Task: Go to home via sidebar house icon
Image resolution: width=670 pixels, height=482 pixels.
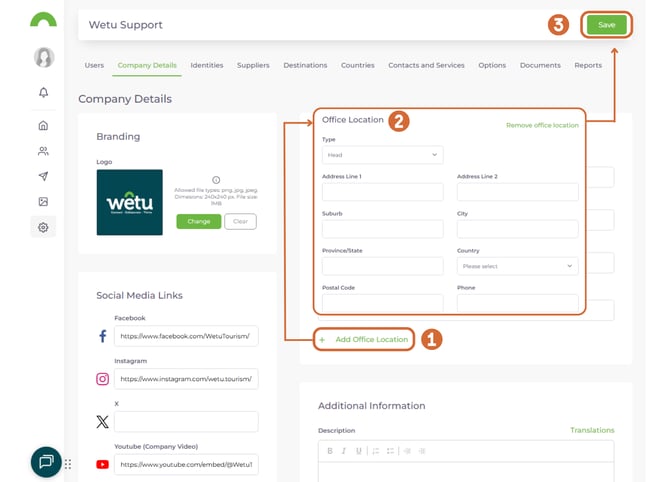Action: [x=43, y=126]
